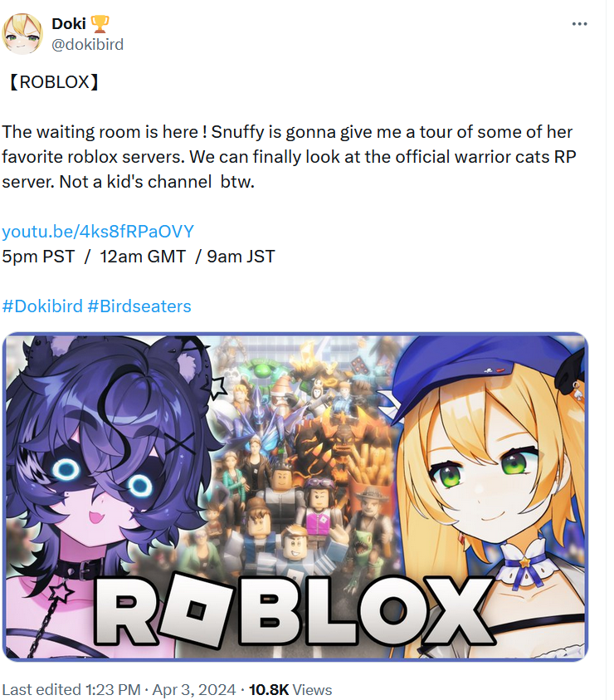
Task: Click the three-dot more options icon
Action: point(579,23)
